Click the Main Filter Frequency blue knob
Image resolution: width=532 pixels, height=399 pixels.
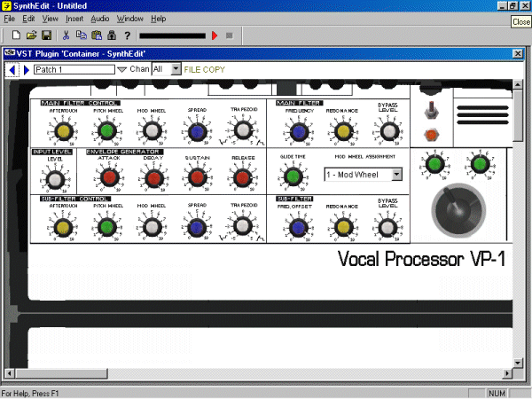point(298,132)
